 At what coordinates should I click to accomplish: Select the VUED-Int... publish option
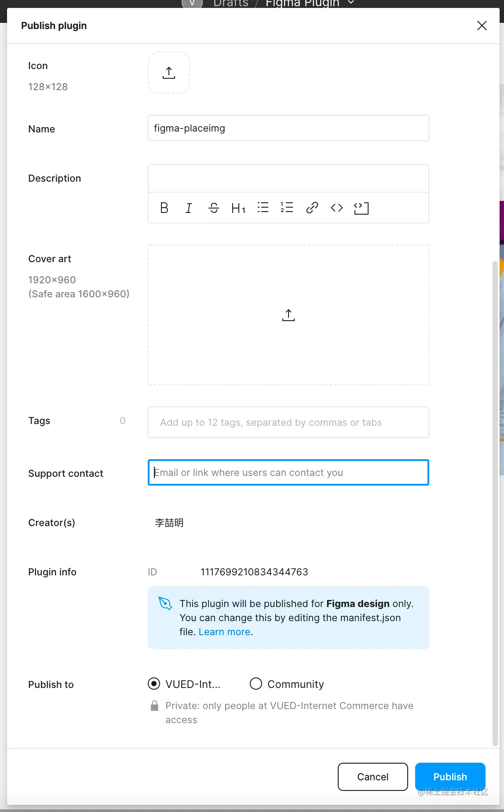(x=154, y=684)
